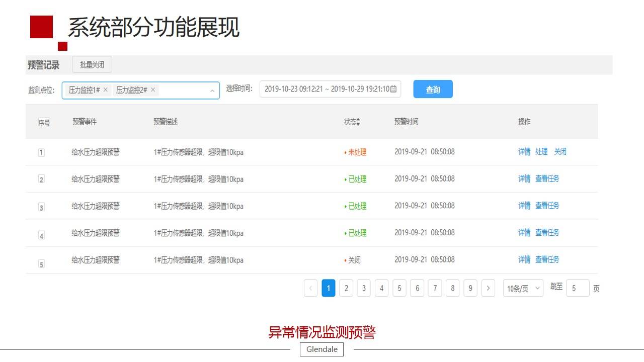Click 关闭 link in row 1

[x=560, y=152]
